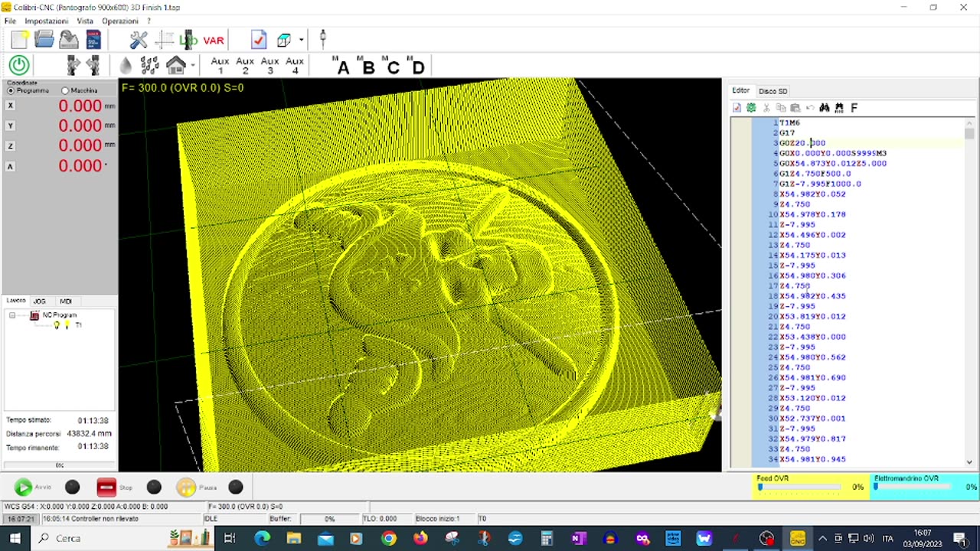The image size is (980, 551).
Task: Click the paste icon in editor toolbar
Action: (x=795, y=108)
